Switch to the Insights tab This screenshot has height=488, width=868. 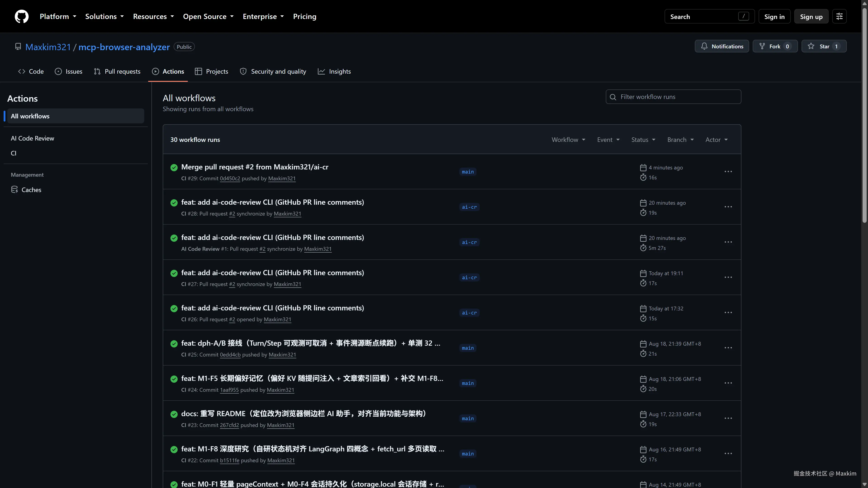click(334, 71)
